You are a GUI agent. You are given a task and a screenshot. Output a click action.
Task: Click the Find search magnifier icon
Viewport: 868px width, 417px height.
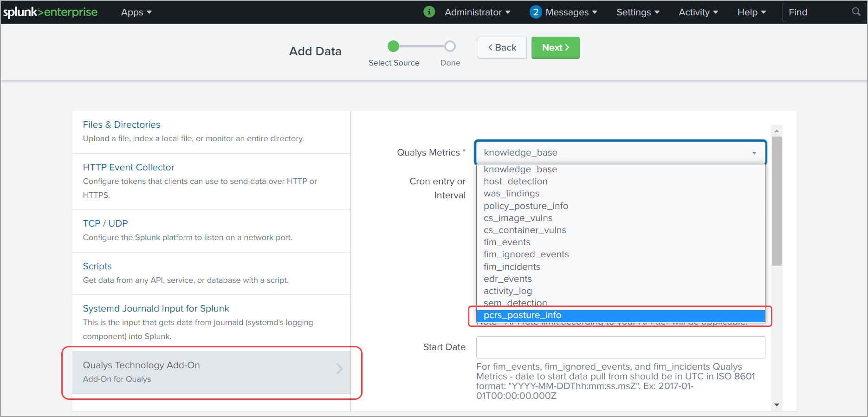tap(856, 12)
